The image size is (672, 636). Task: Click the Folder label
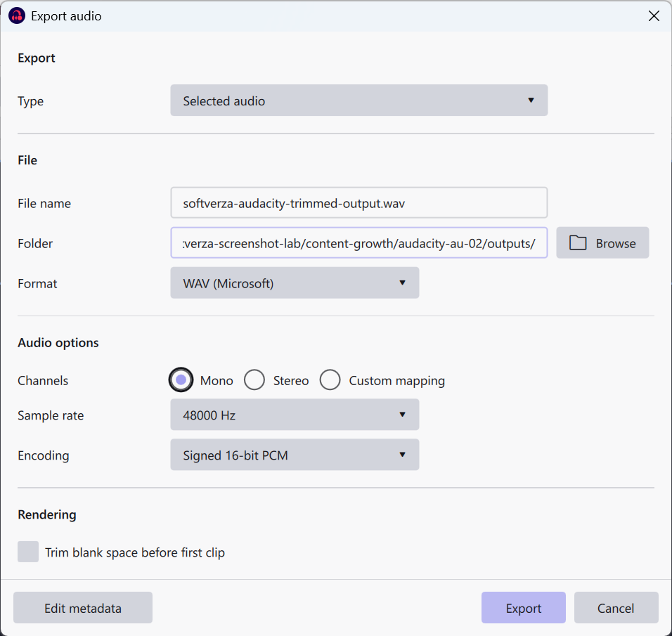(35, 243)
